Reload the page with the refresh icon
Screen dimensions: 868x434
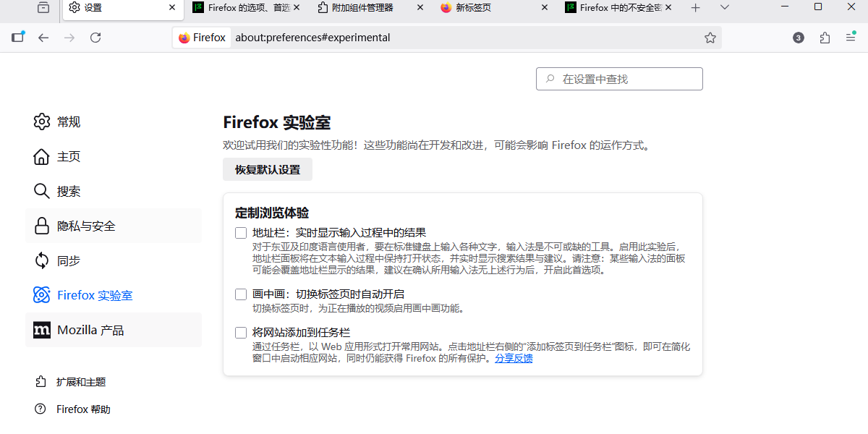(95, 38)
